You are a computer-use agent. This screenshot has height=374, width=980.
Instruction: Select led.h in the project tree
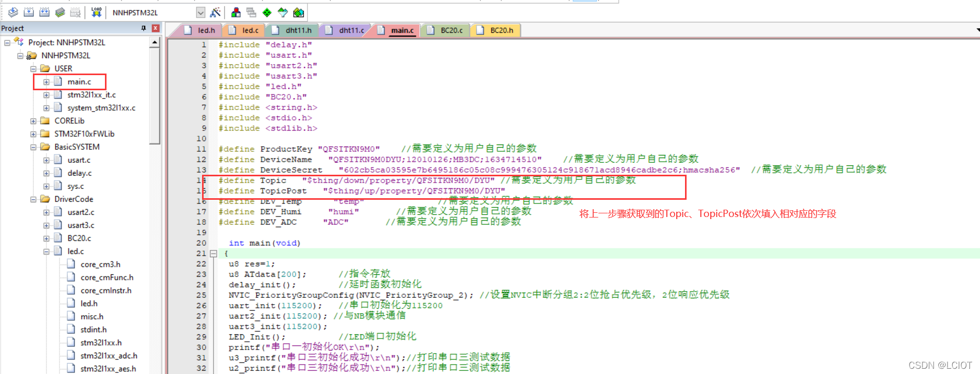[x=89, y=304]
